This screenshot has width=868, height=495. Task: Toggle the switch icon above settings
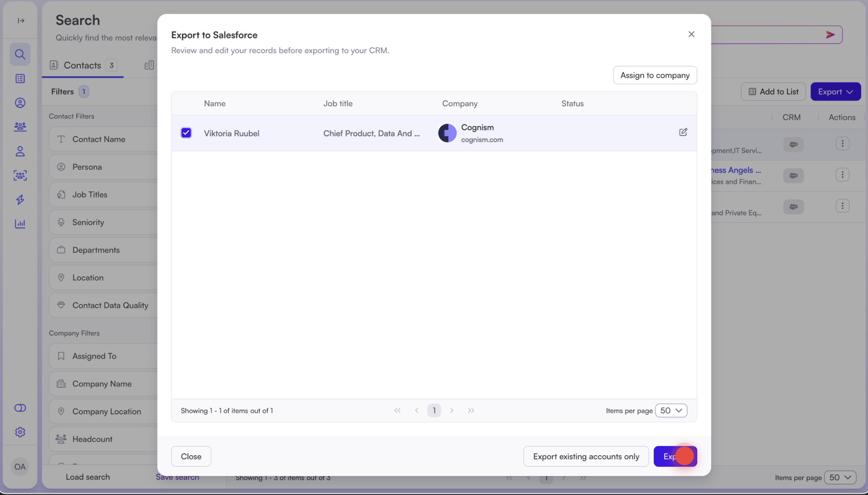pos(20,408)
